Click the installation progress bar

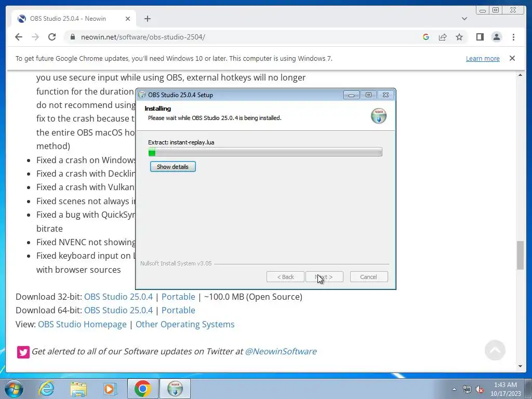pos(265,152)
